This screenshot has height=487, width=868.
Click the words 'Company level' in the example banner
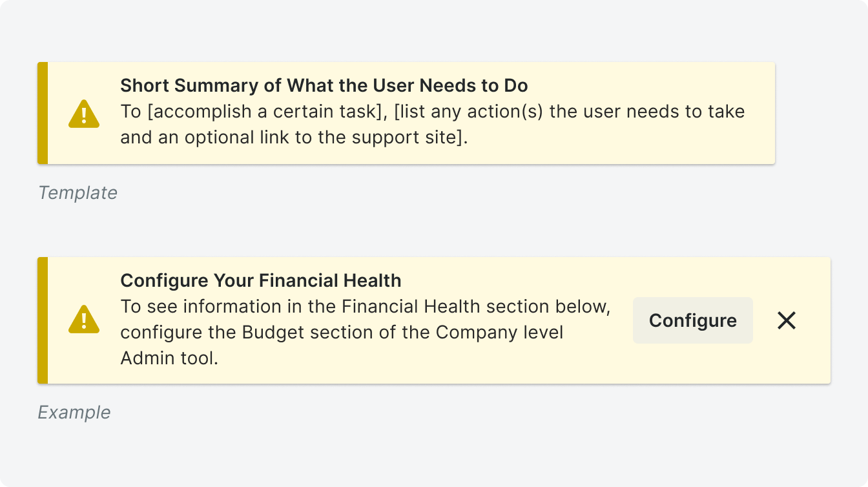pos(499,332)
